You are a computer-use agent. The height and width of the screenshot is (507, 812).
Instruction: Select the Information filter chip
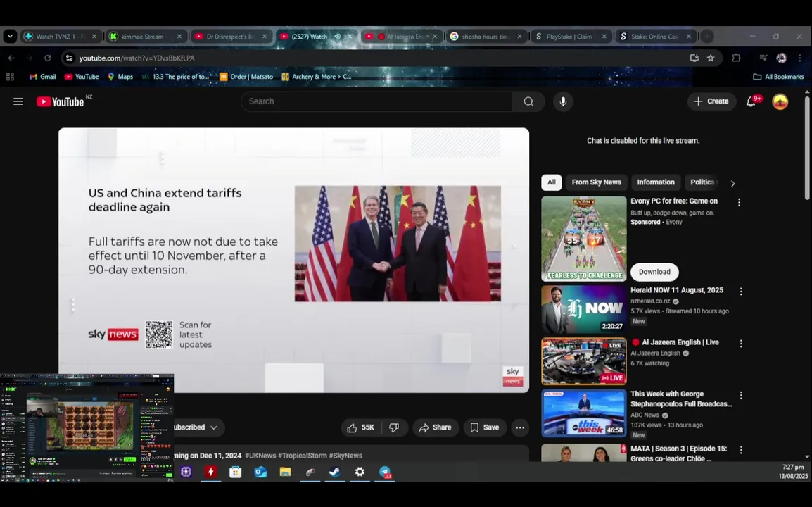[x=656, y=182]
